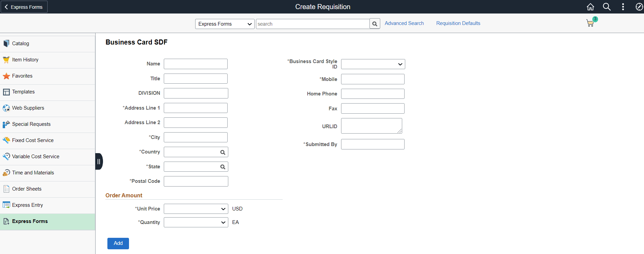Select Express Entry menu item
Screen dimensions: 644x254
pos(48,205)
